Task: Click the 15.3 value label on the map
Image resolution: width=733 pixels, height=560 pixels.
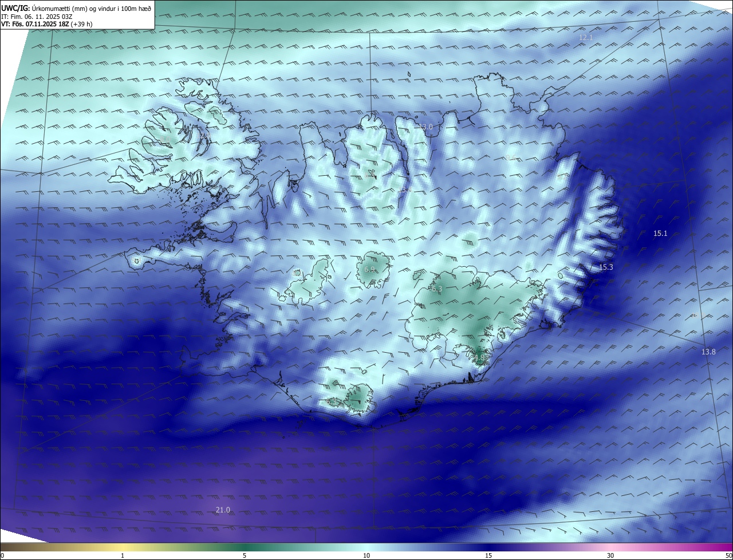Action: point(606,267)
